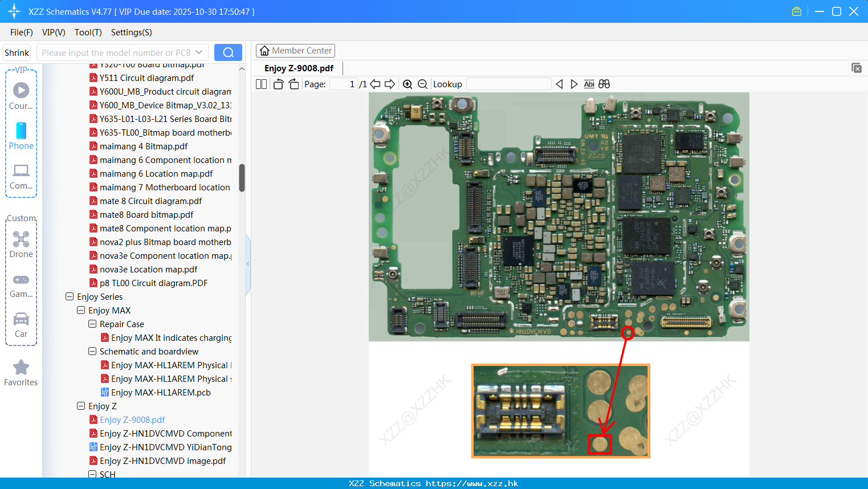
Task: Open maimang 6 Location map.pdf
Action: tap(156, 173)
